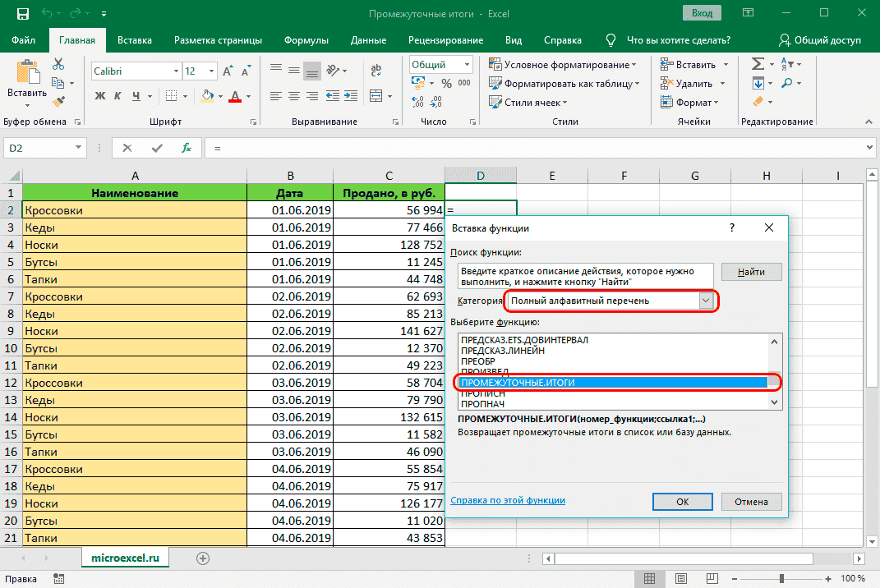Screen dimensions: 880x588
Task: Switch to the Вставка ribbon tab
Action: tap(134, 40)
